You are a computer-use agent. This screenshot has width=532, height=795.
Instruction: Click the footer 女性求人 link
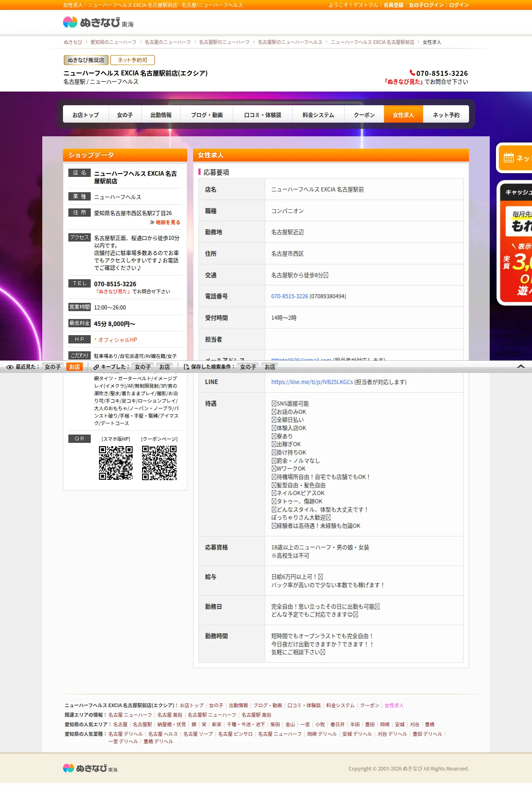394,705
